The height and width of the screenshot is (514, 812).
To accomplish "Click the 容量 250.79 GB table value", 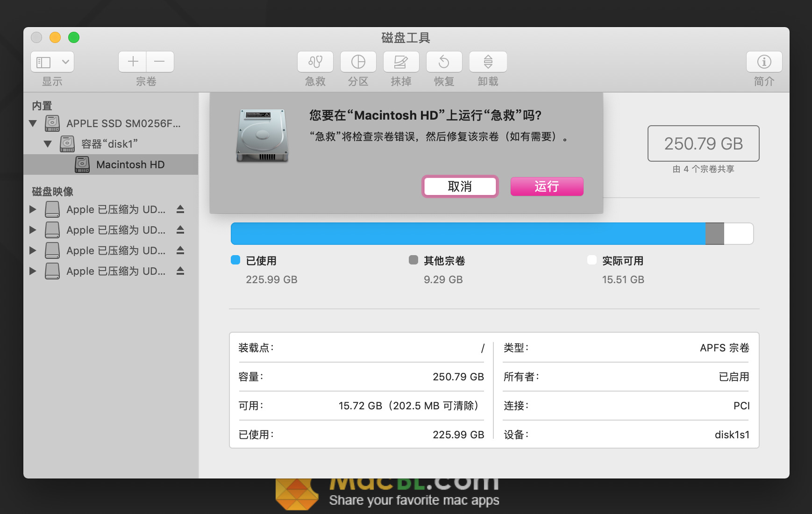I will click(x=458, y=377).
